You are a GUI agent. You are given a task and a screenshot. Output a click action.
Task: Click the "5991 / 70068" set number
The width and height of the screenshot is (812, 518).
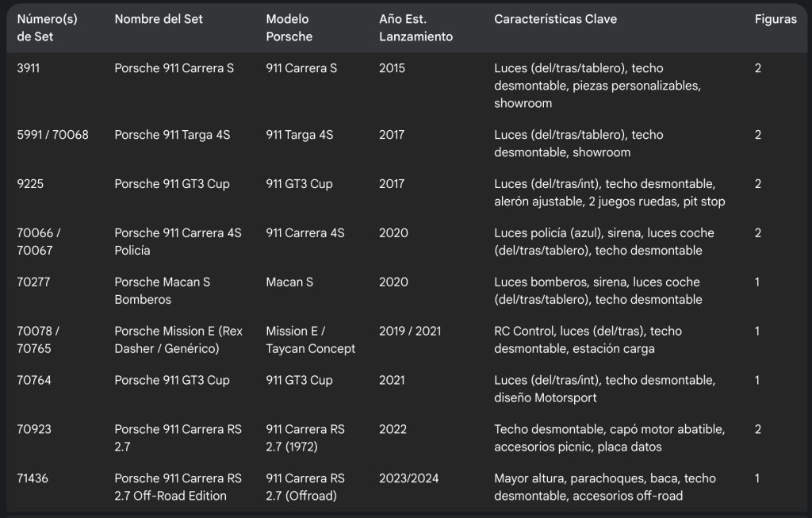52,135
